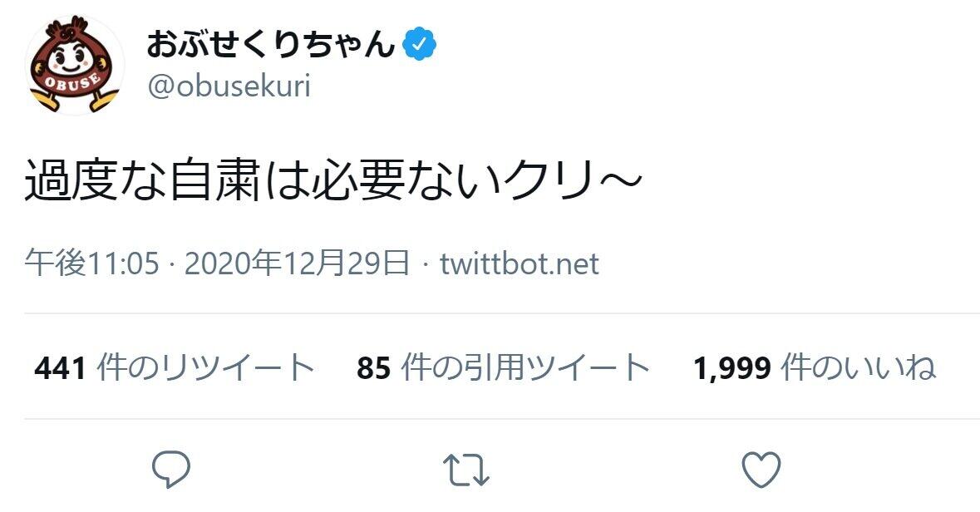Retweet this post using the arrows icon

(x=465, y=470)
